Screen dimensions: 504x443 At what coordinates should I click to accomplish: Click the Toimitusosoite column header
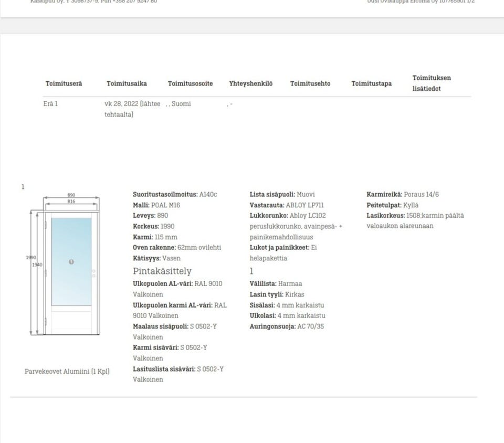click(190, 83)
